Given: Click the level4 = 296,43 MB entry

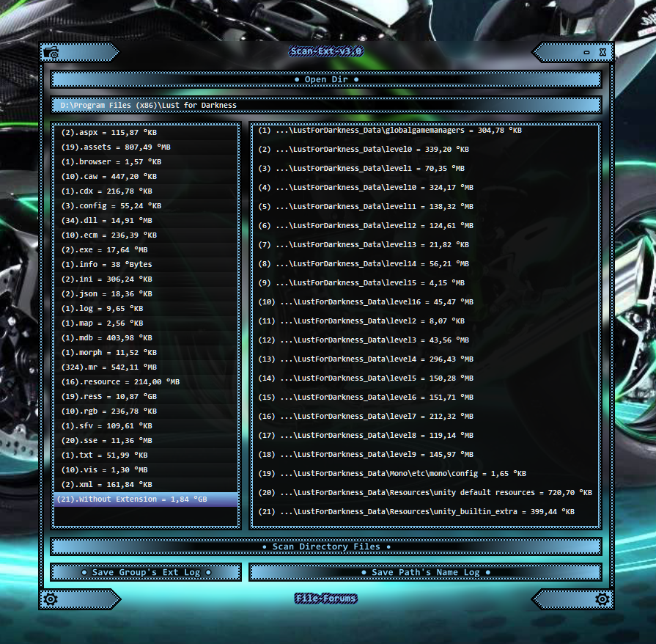Looking at the screenshot, I should tap(365, 359).
